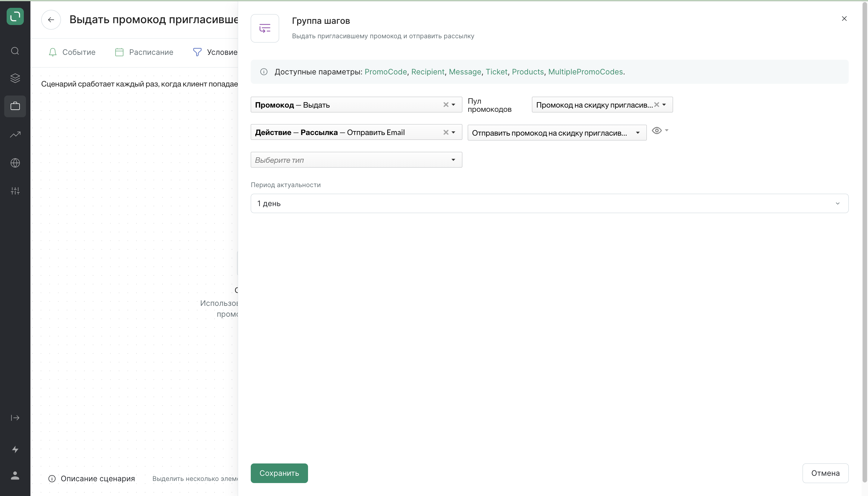The height and width of the screenshot is (496, 868).
Task: Switch to the Расписание tab
Action: (x=144, y=52)
